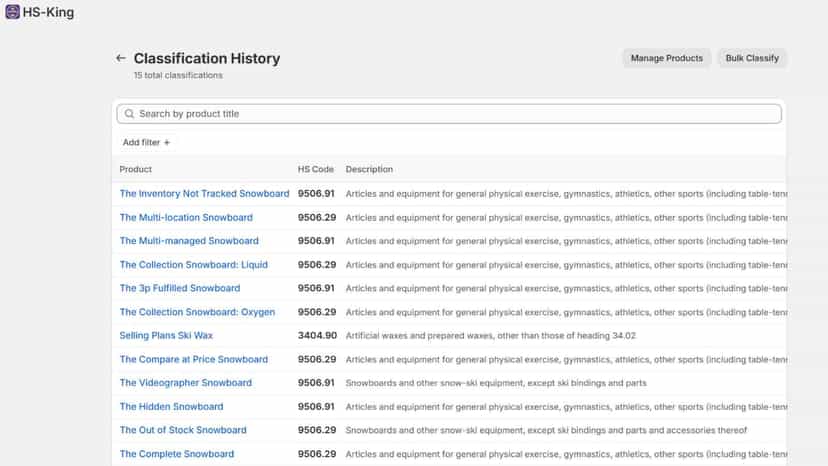Click the 15 total classifications subtitle
828x466 pixels.
pos(178,76)
